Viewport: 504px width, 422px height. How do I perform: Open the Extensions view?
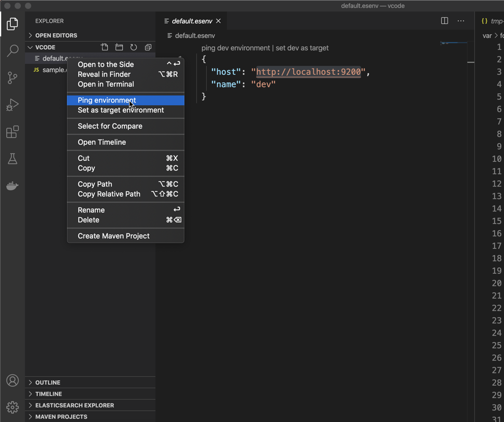[x=12, y=132]
